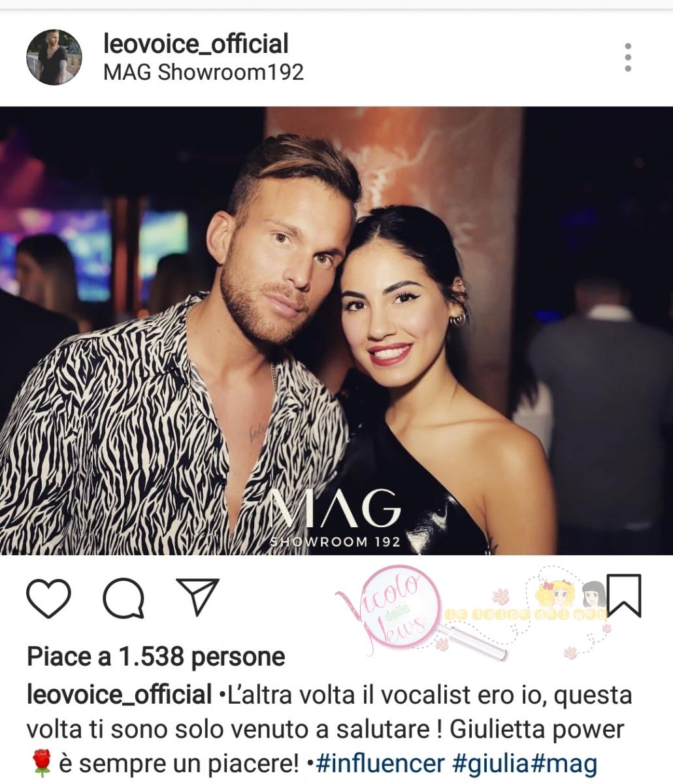Screen dimensions: 673x784
Task: Save the post with the bookmark icon
Action: [624, 595]
